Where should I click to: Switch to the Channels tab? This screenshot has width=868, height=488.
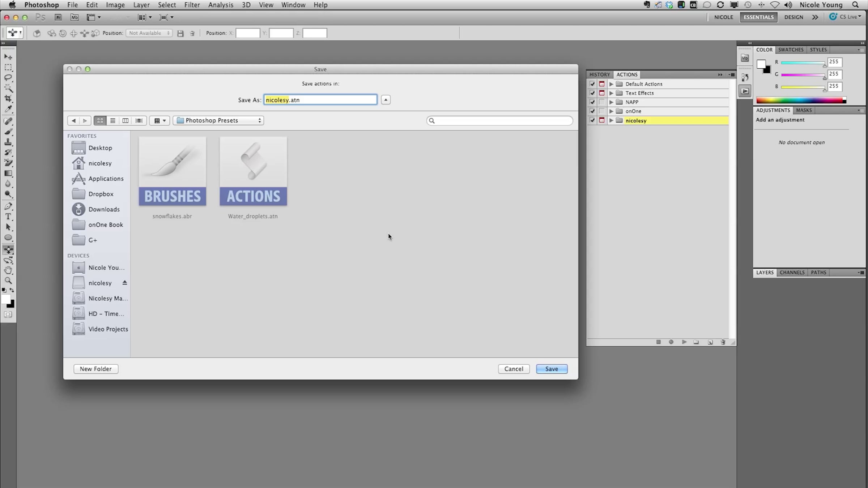[792, 273]
